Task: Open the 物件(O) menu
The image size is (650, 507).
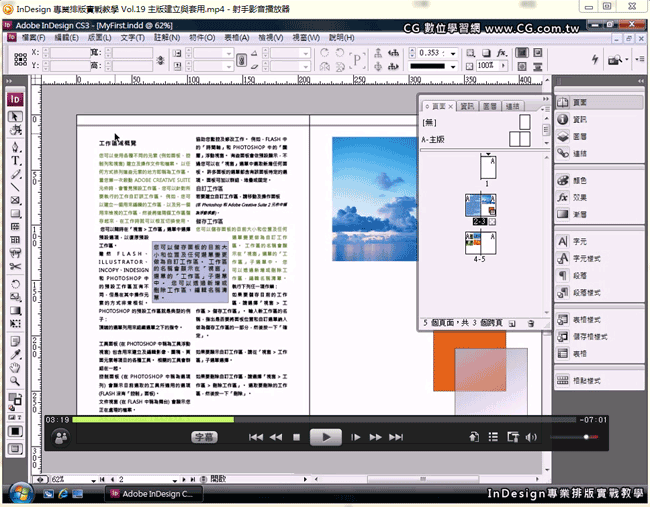Action: (x=202, y=38)
